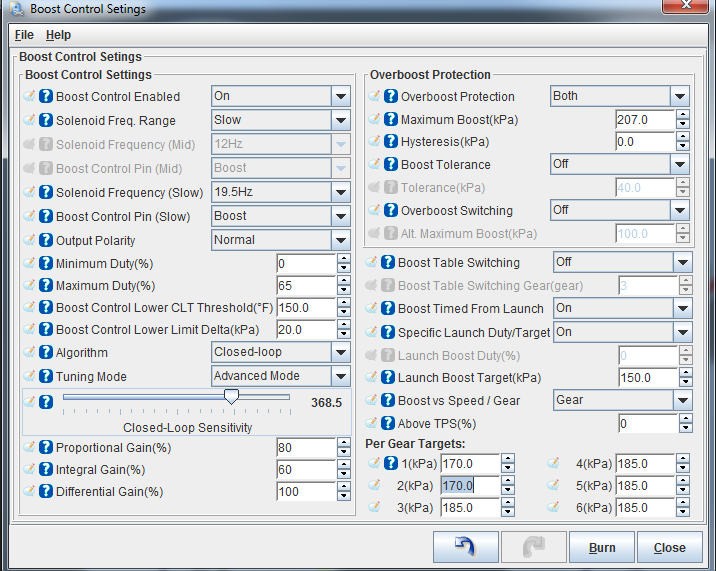
Task: Click pencil note icon beside Overboost Protection
Action: pos(374,96)
